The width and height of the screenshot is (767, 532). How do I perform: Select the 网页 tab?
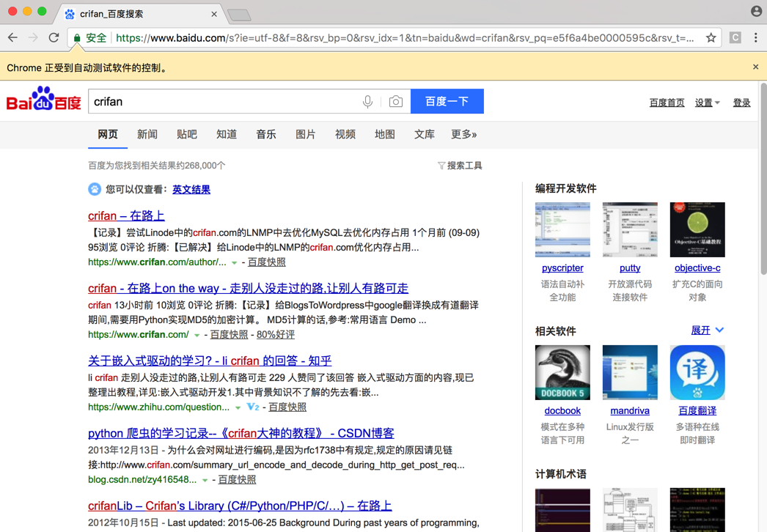[x=108, y=135]
